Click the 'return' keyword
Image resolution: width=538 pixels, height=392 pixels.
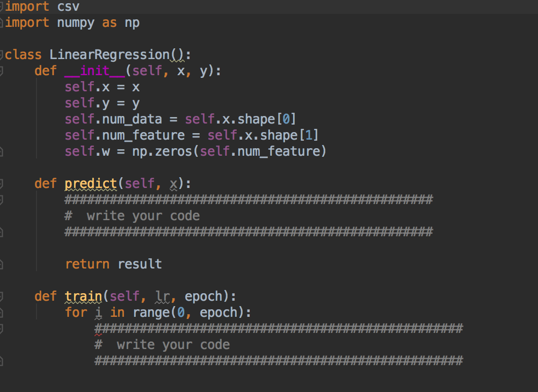pos(87,264)
